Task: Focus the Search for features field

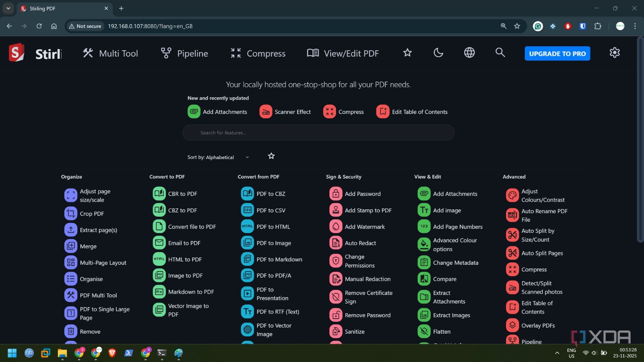Action: pyautogui.click(x=318, y=133)
